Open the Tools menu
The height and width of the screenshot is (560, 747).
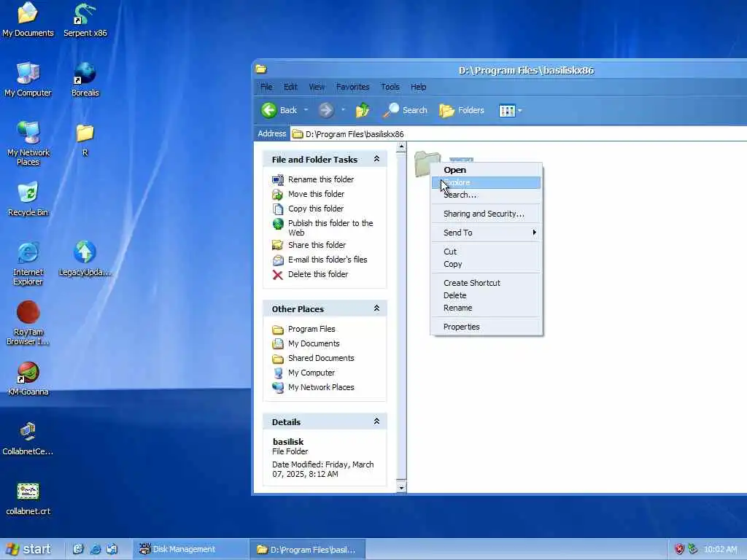click(390, 87)
